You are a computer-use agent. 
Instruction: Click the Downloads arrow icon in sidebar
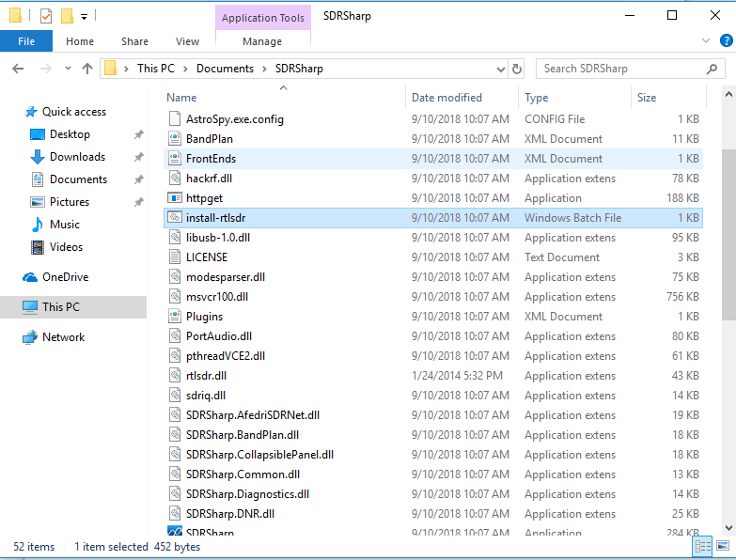(37, 157)
